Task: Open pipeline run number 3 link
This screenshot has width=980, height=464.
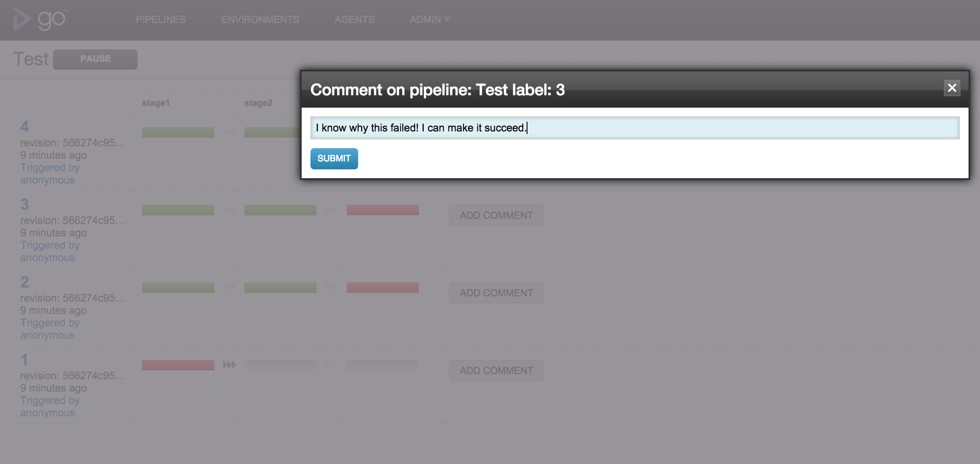Action: 25,204
